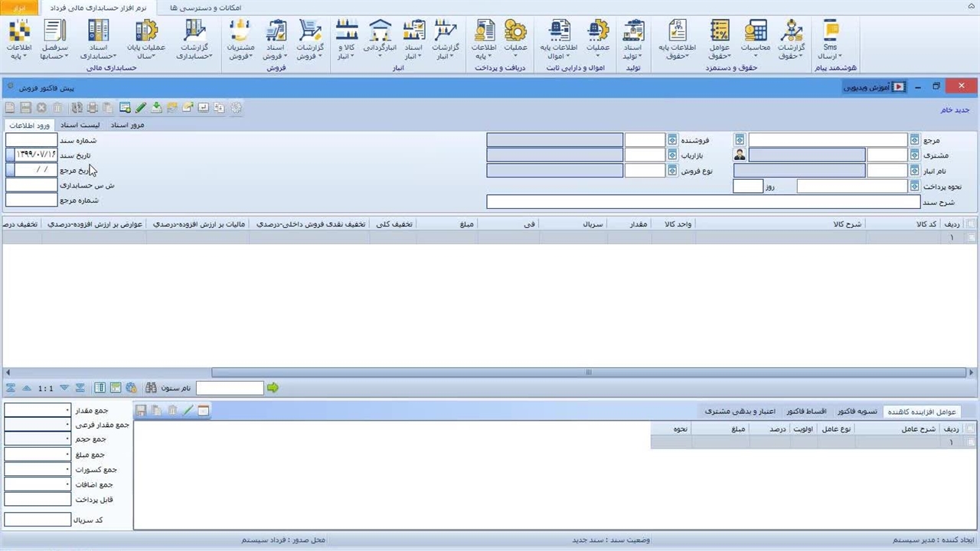Image resolution: width=980 pixels, height=551 pixels.
Task: Toggle select-all checkbox in عوامل grid header
Action: coord(972,429)
